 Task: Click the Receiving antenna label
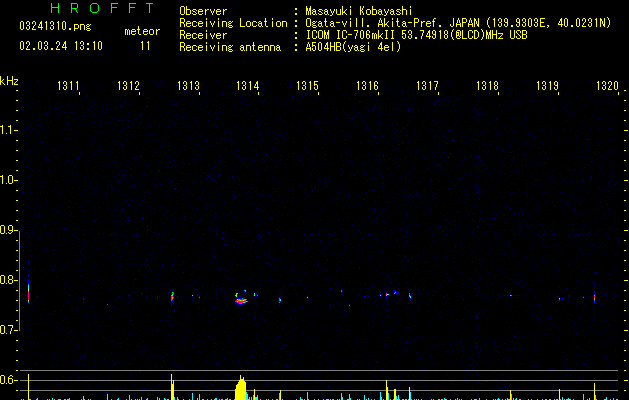coord(230,47)
